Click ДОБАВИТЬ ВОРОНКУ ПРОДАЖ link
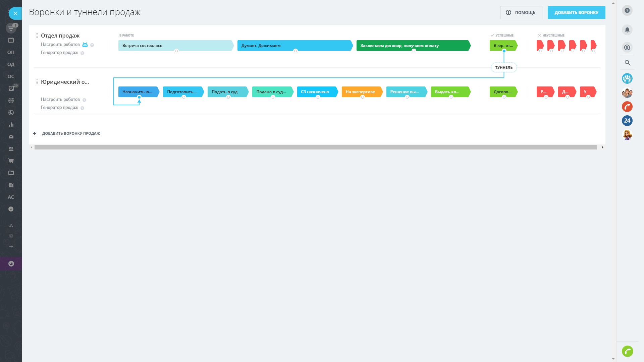 [x=71, y=133]
